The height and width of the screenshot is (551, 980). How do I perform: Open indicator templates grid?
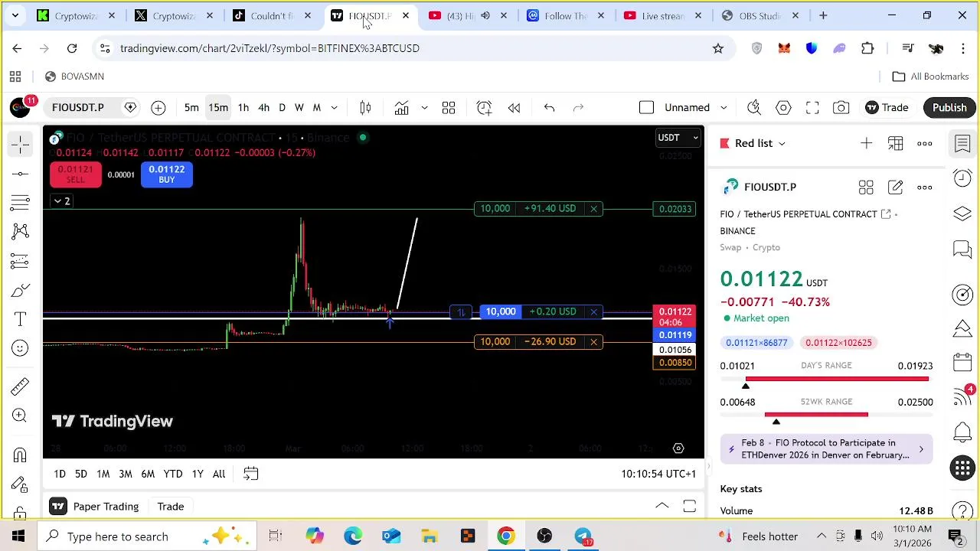[449, 108]
